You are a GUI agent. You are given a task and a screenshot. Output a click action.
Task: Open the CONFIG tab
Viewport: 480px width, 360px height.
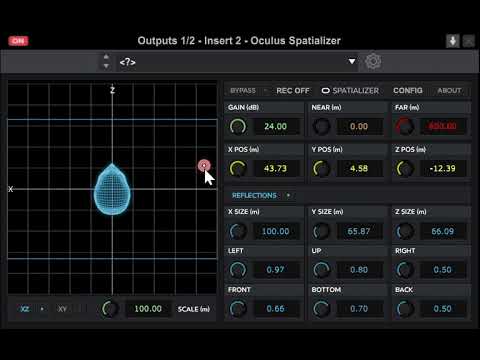tap(408, 91)
